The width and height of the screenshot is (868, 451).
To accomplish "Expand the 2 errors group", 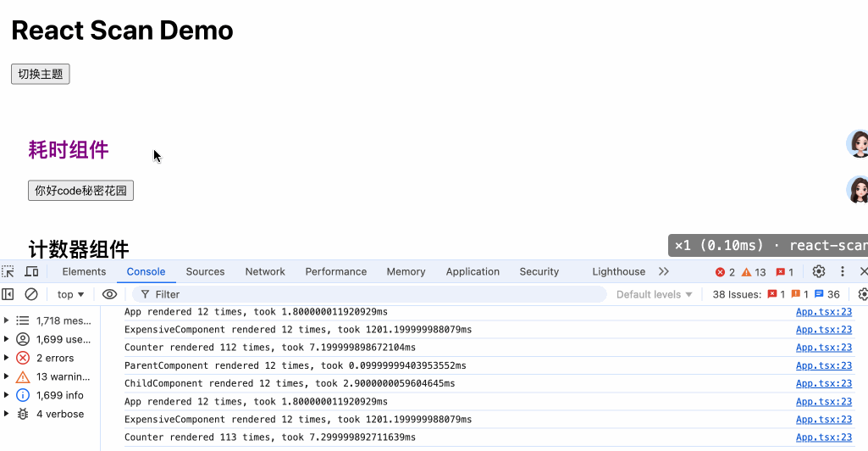I will (6, 358).
